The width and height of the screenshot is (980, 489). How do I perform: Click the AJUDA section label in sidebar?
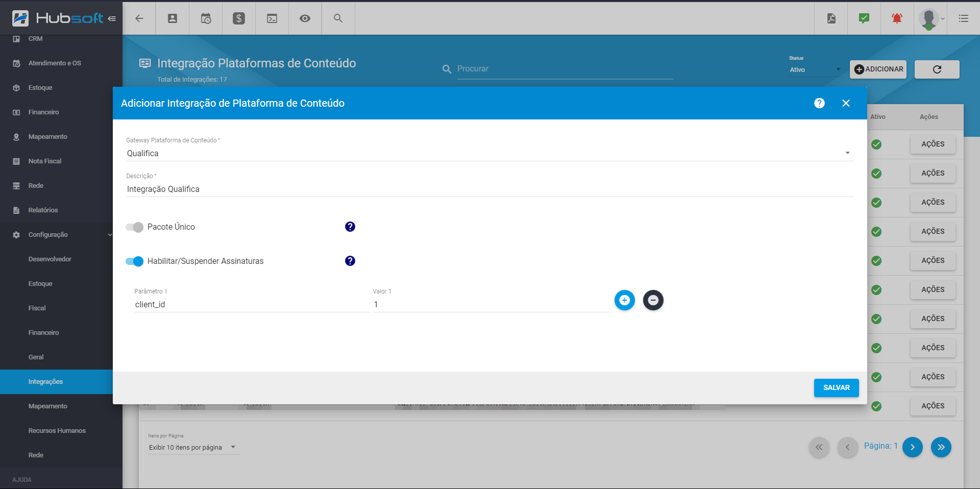click(x=22, y=480)
